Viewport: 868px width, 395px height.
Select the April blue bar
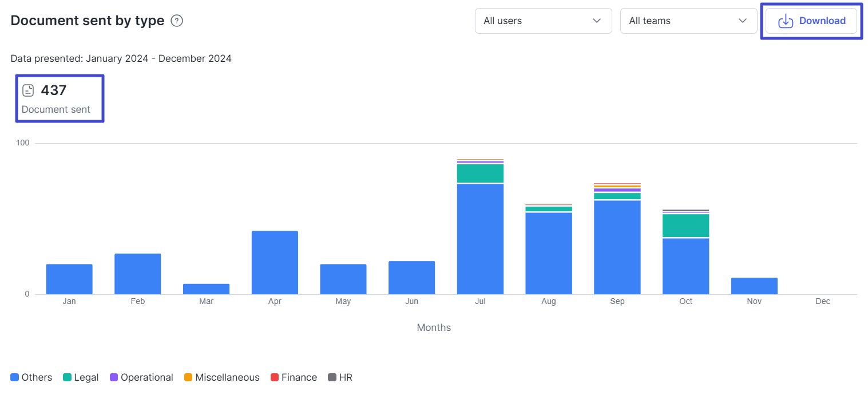[x=275, y=262]
